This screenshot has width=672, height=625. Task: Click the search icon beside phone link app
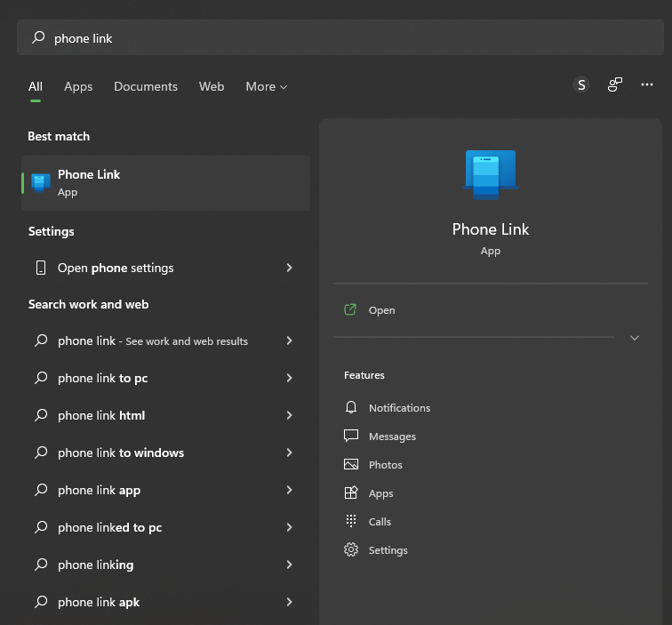coord(41,490)
